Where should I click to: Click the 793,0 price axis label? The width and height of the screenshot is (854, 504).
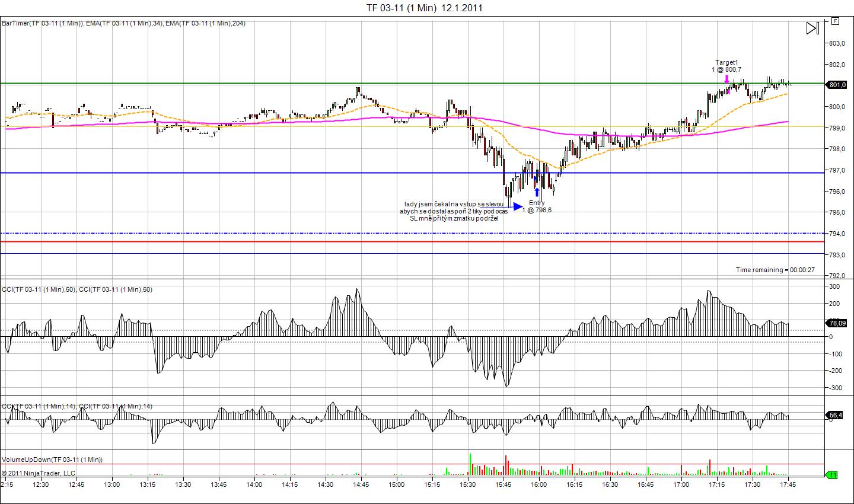(x=836, y=255)
